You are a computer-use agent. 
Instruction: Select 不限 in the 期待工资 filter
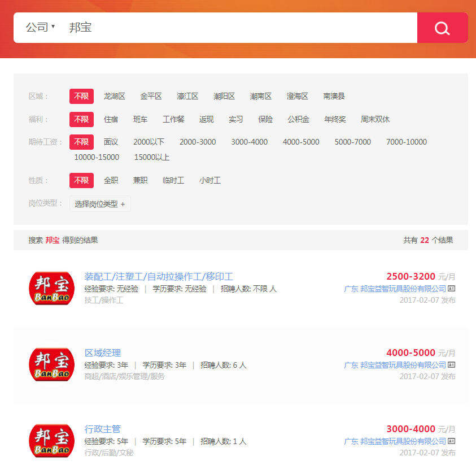point(81,142)
